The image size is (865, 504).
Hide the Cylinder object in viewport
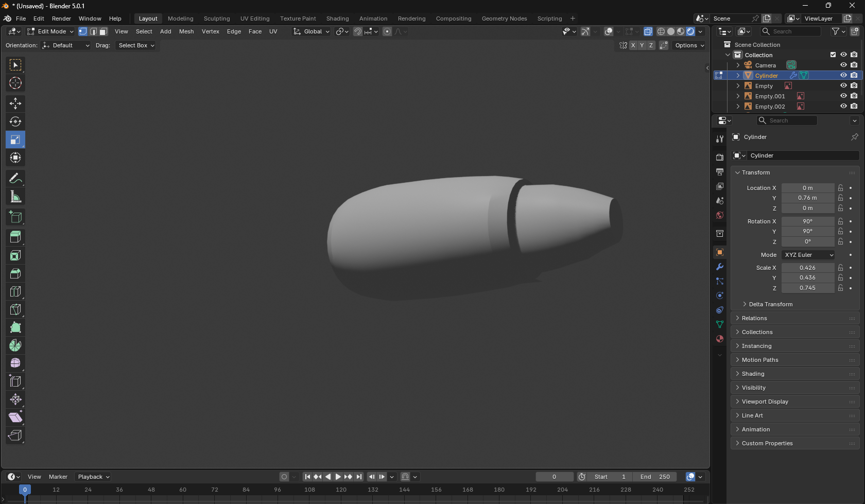coord(843,75)
